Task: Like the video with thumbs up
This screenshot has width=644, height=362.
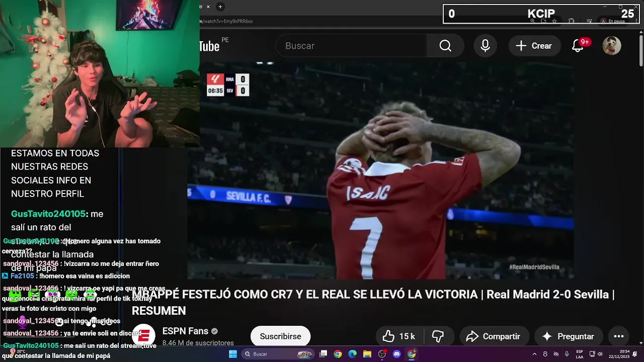Action: (x=400, y=336)
